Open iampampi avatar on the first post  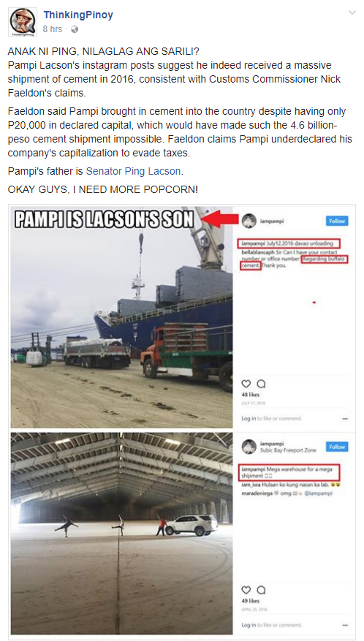(x=249, y=221)
